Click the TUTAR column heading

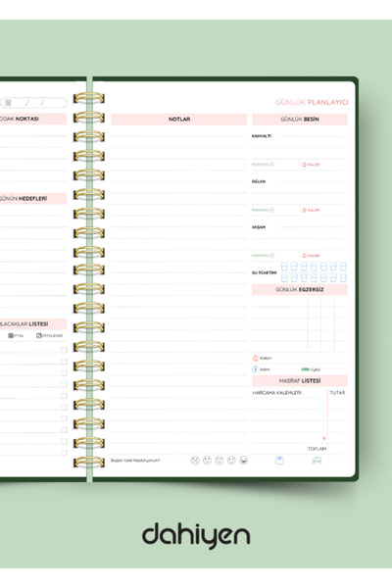[337, 393]
